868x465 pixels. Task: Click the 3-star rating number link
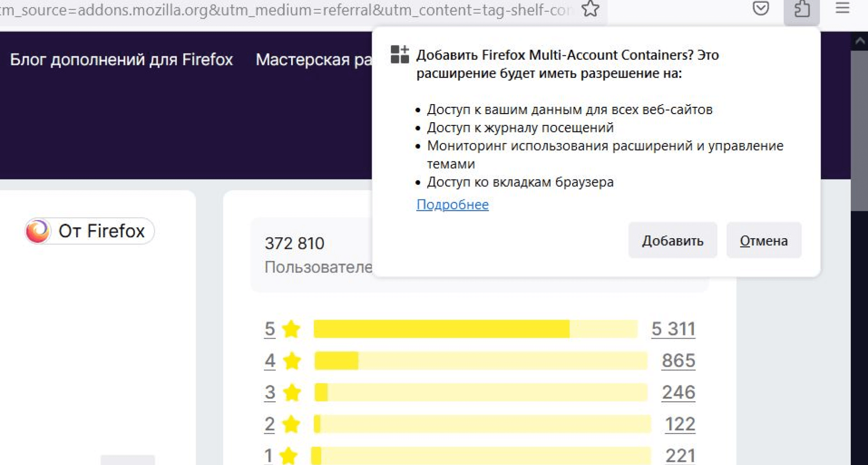[270, 392]
